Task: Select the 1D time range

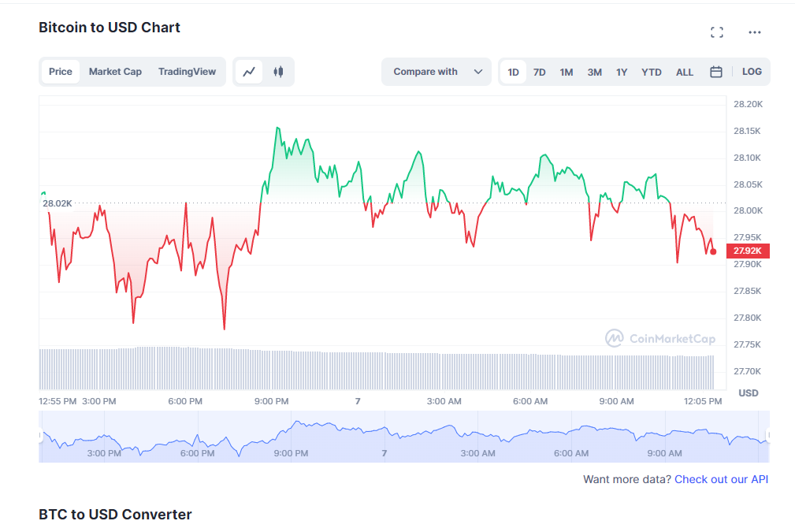Action: [513, 72]
